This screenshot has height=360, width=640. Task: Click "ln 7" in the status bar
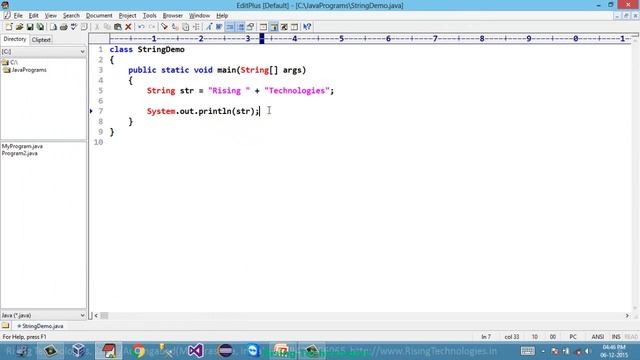(x=486, y=337)
